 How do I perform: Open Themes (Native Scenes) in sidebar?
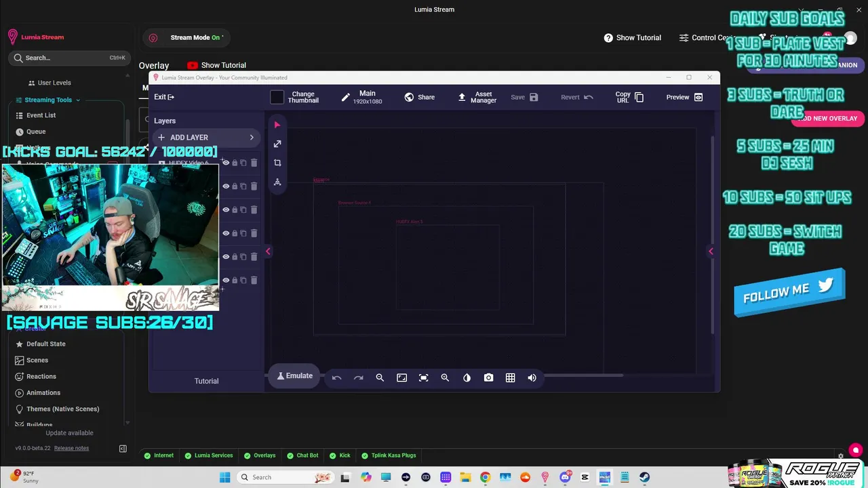click(x=62, y=409)
